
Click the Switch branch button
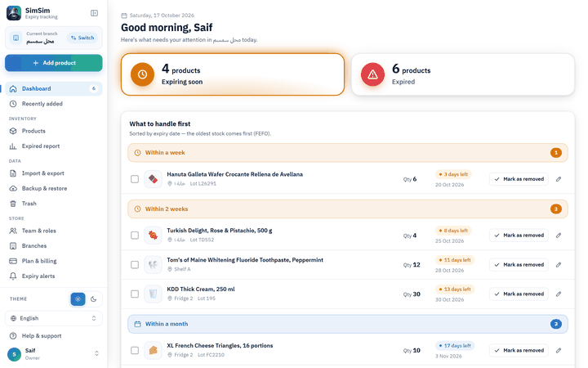tap(82, 38)
